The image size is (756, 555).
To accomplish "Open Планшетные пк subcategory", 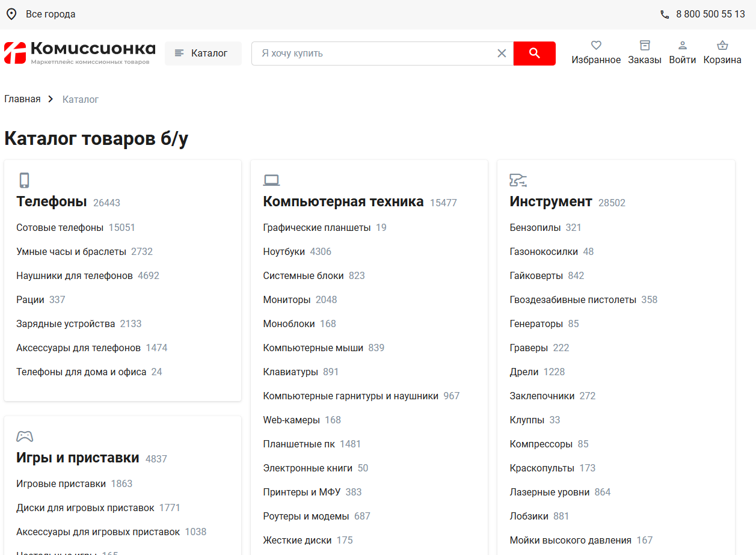I will [299, 444].
